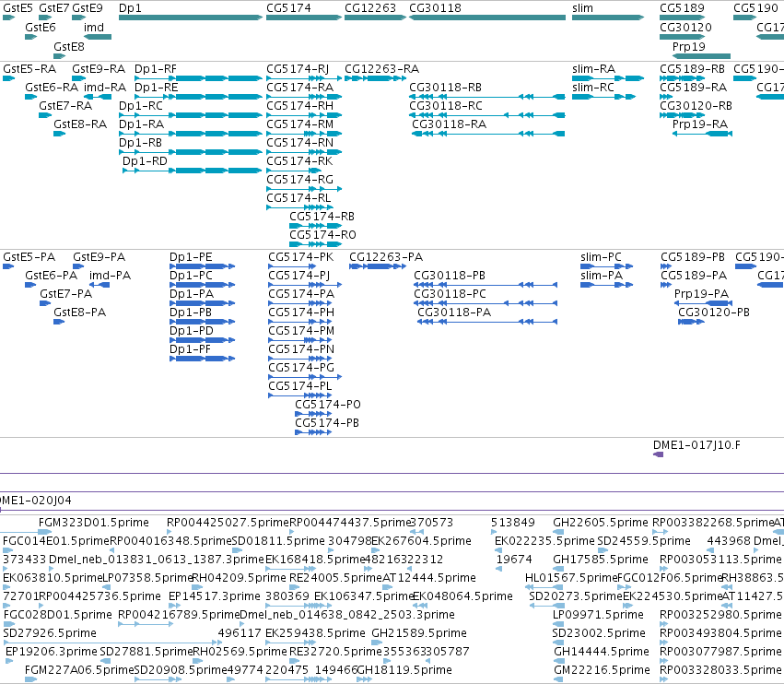Screen dimensions: 784x684
Task: Select protein Prp19-PA label
Action: pyautogui.click(x=701, y=294)
